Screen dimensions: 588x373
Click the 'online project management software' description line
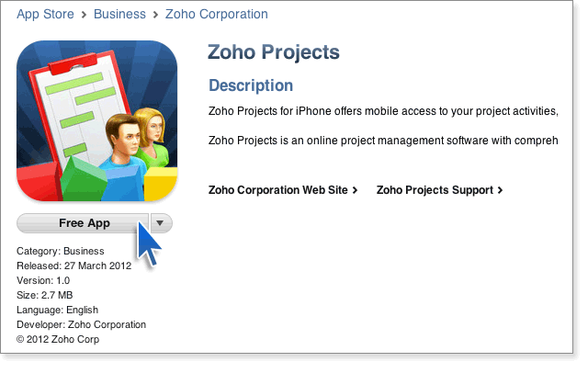383,141
